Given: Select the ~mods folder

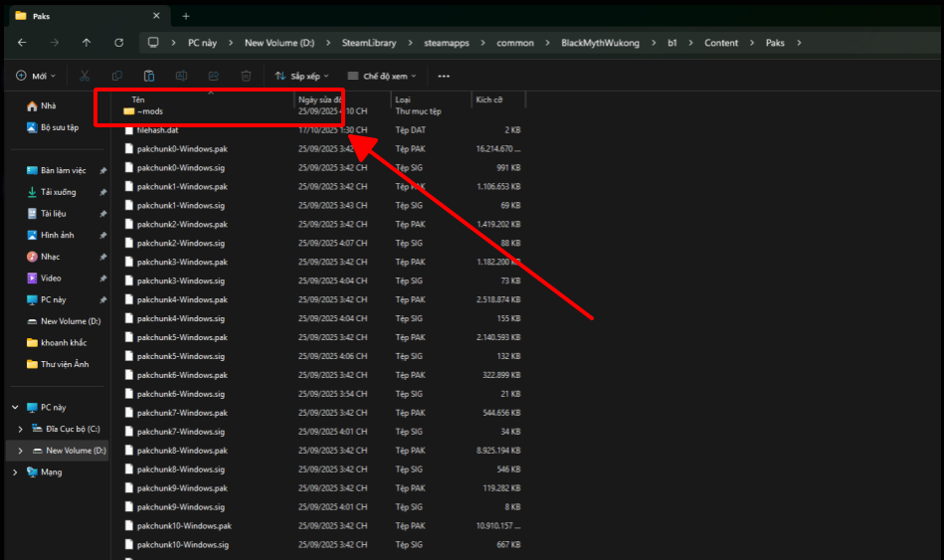Looking at the screenshot, I should pyautogui.click(x=149, y=111).
